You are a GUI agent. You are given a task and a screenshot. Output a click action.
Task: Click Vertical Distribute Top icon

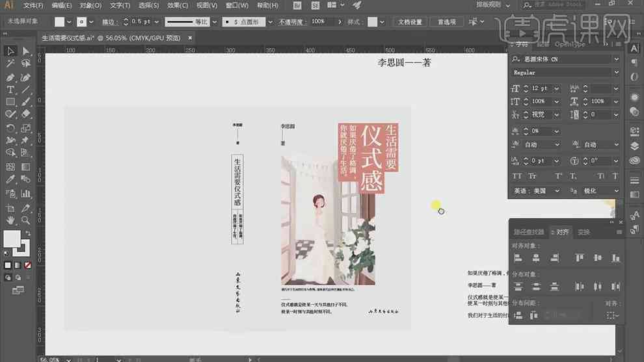pos(518,287)
